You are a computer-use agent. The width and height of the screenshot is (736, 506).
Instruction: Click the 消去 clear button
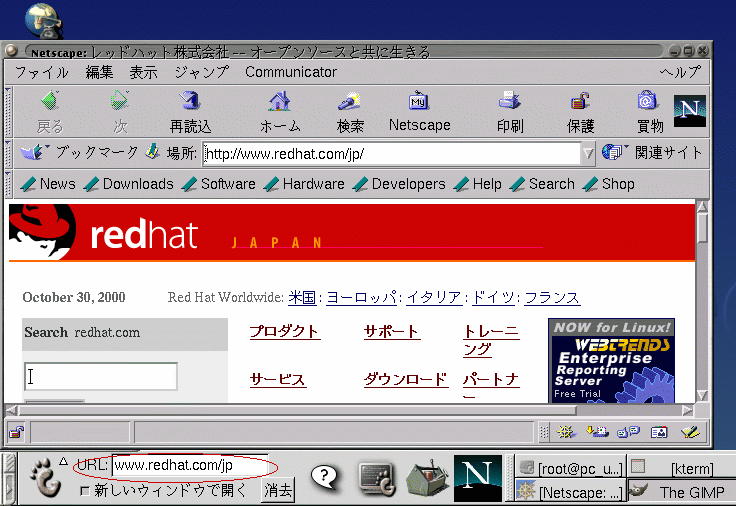pos(279,491)
